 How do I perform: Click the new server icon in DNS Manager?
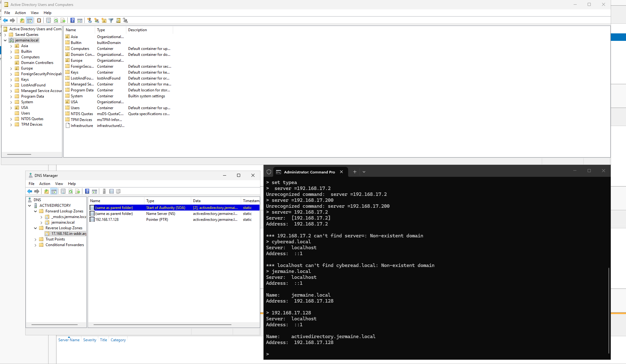click(104, 192)
